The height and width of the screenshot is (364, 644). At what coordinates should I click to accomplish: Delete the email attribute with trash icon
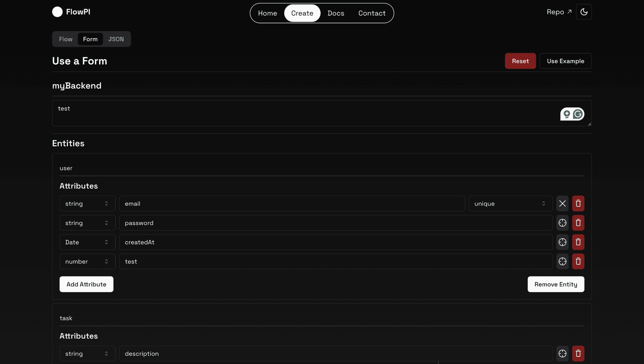(578, 203)
